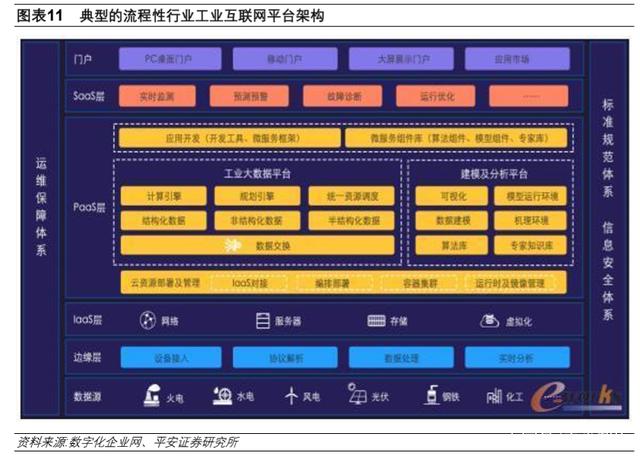
Task: Click the 非结构化数据 block
Action: [258, 220]
